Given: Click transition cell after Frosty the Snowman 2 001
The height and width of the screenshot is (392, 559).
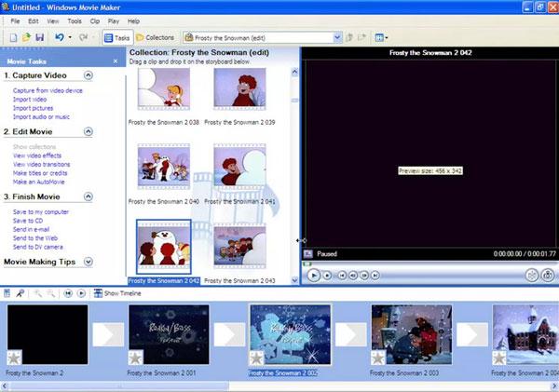Looking at the screenshot, I should (229, 334).
